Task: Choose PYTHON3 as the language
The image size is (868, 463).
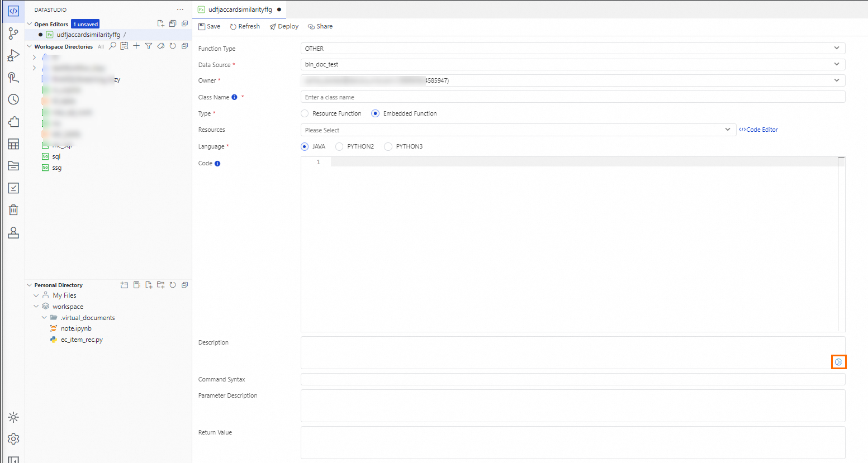Action: (388, 146)
